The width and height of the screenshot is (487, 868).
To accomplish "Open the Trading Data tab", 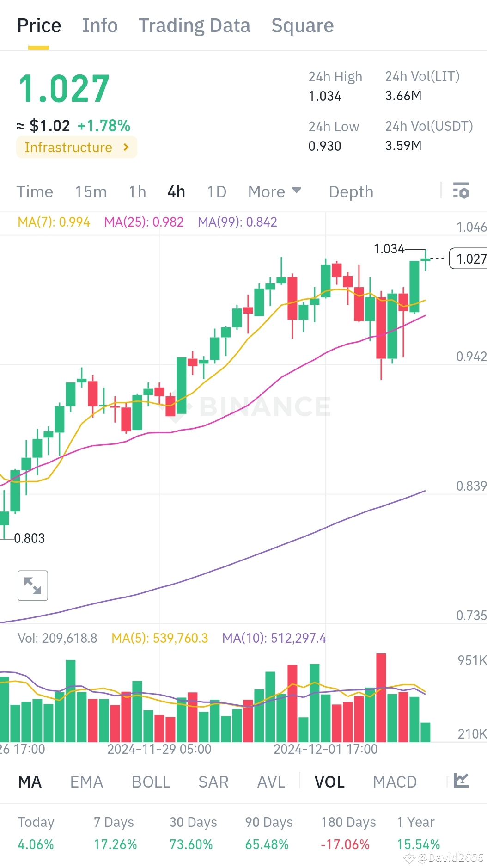I will point(194,25).
